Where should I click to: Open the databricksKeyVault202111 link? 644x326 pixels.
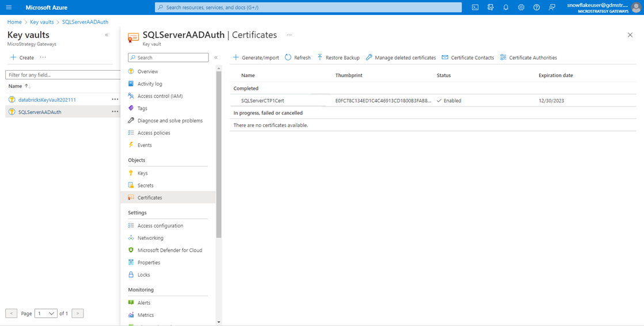[47, 99]
